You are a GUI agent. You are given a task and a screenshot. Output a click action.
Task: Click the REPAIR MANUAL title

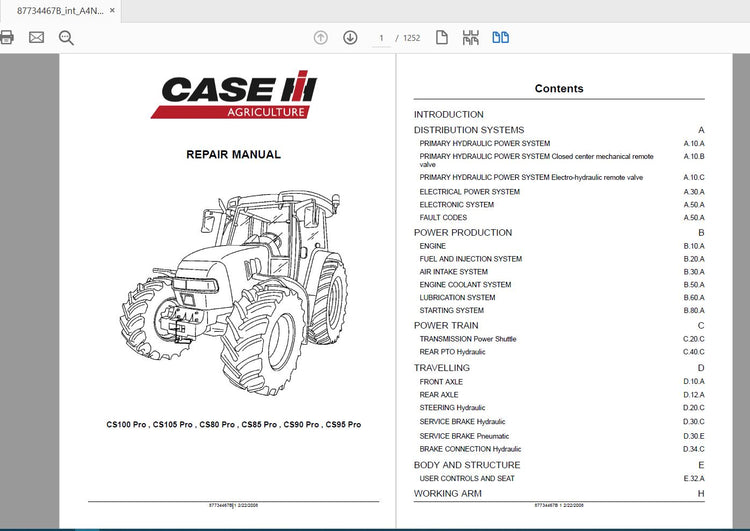[x=233, y=155]
